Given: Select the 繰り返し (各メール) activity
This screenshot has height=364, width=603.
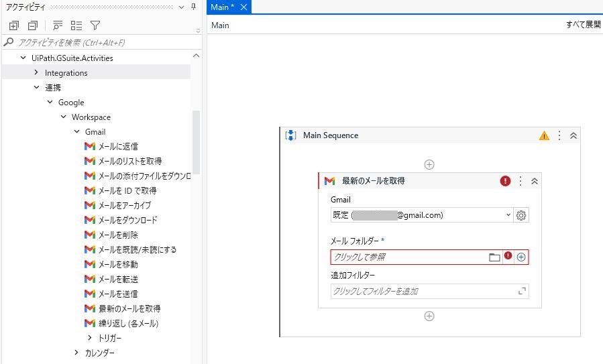Looking at the screenshot, I should pos(121,323).
